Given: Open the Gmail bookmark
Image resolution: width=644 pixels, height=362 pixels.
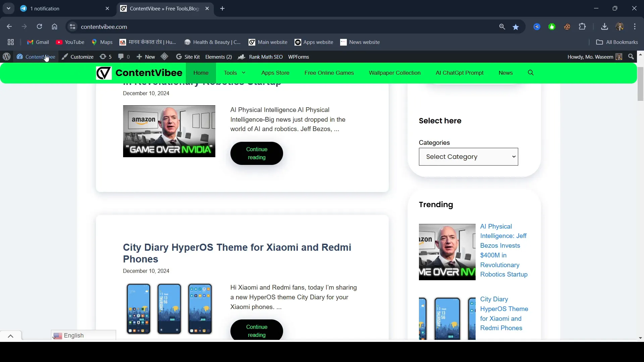Looking at the screenshot, I should [x=38, y=42].
